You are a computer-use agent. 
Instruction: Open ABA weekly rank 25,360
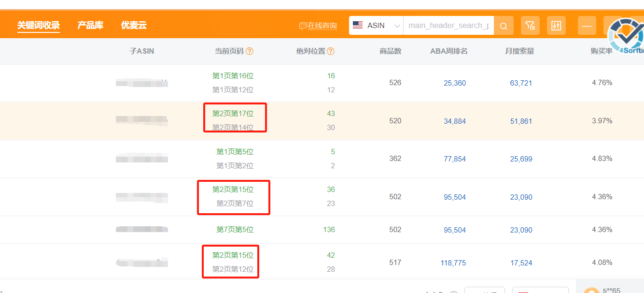pyautogui.click(x=455, y=83)
